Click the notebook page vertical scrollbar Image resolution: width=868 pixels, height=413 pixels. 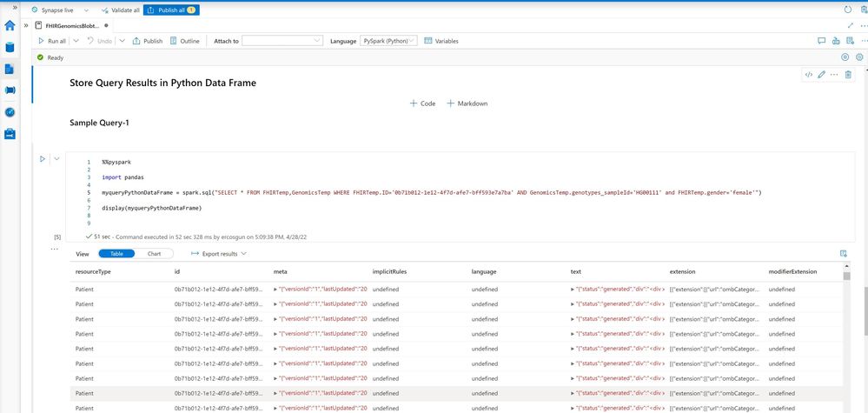pyautogui.click(x=865, y=311)
